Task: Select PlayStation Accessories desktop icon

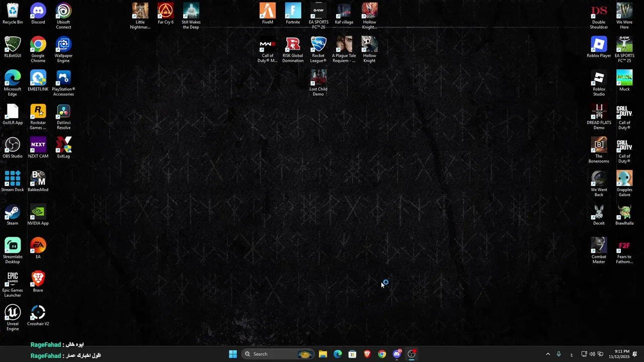Action: pyautogui.click(x=63, y=83)
